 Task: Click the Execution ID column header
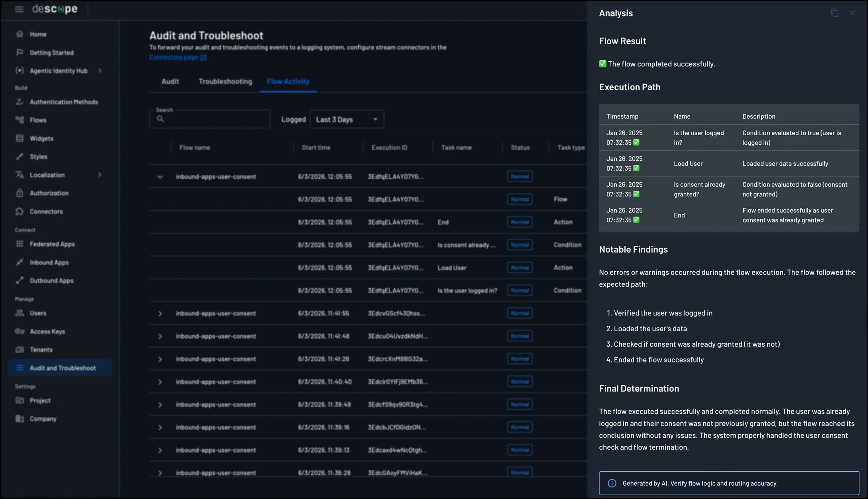(389, 148)
